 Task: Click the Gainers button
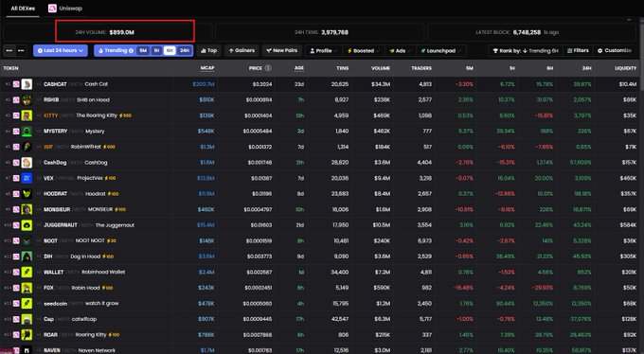click(241, 50)
